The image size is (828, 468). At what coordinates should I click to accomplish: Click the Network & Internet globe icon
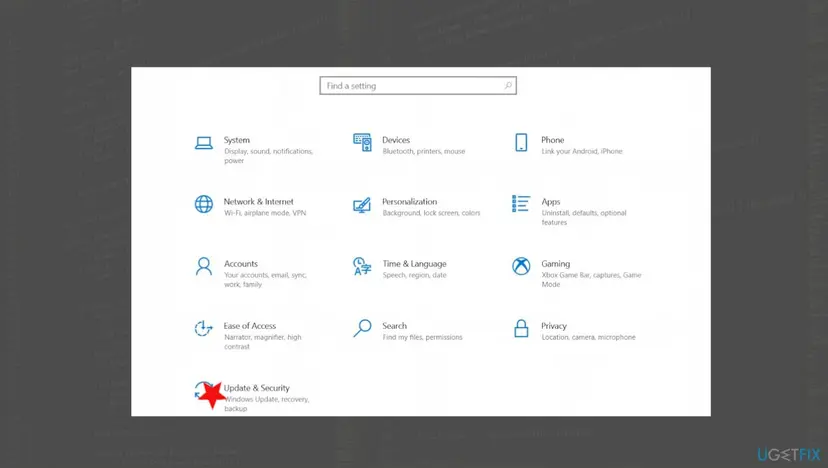pyautogui.click(x=204, y=204)
